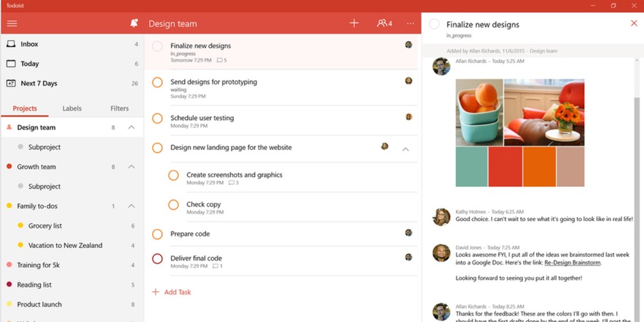Click Kathy Holmes comment avatar
Screen dimensions: 644x322
point(442,217)
